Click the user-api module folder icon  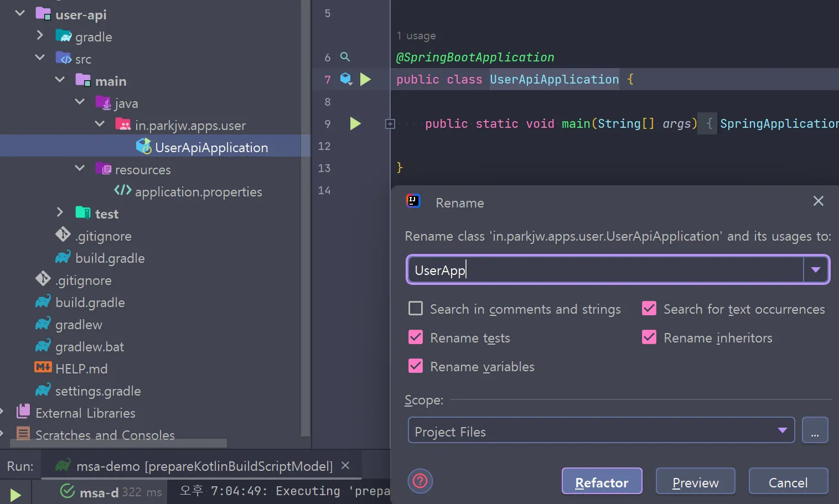coord(43,14)
